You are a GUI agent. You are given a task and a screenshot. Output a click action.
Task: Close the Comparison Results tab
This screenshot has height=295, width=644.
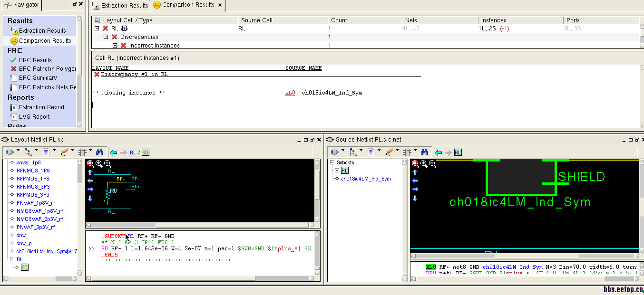coord(219,5)
